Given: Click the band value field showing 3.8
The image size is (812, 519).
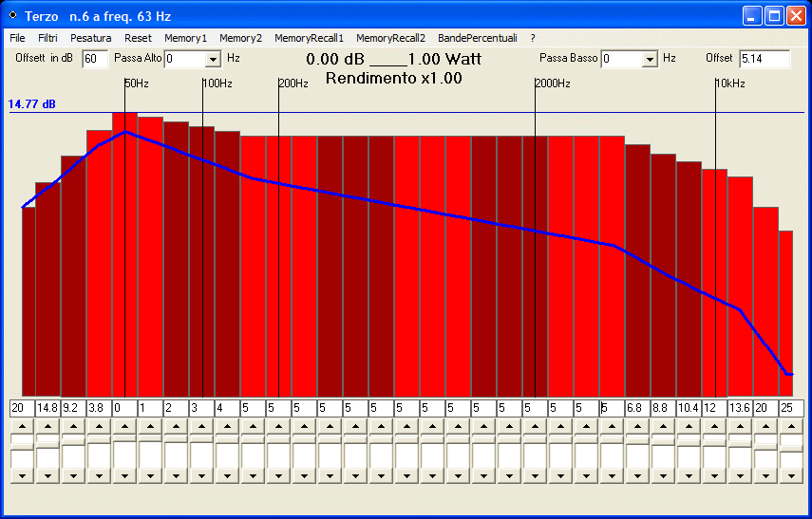Looking at the screenshot, I should [x=99, y=408].
